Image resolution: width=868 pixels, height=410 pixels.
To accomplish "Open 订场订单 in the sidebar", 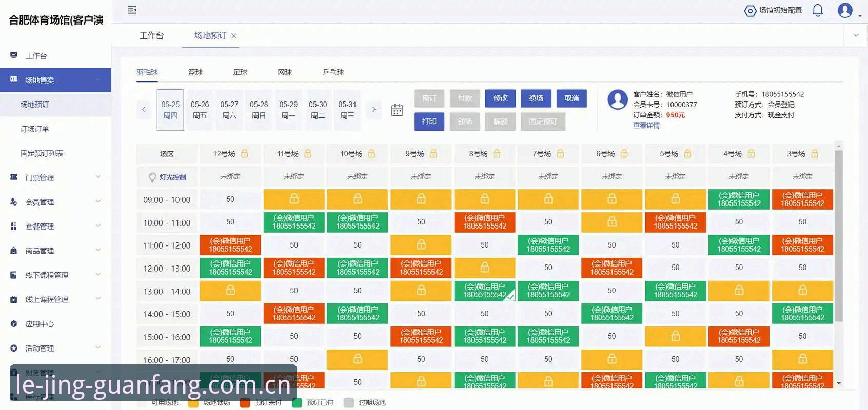I will pyautogui.click(x=35, y=129).
